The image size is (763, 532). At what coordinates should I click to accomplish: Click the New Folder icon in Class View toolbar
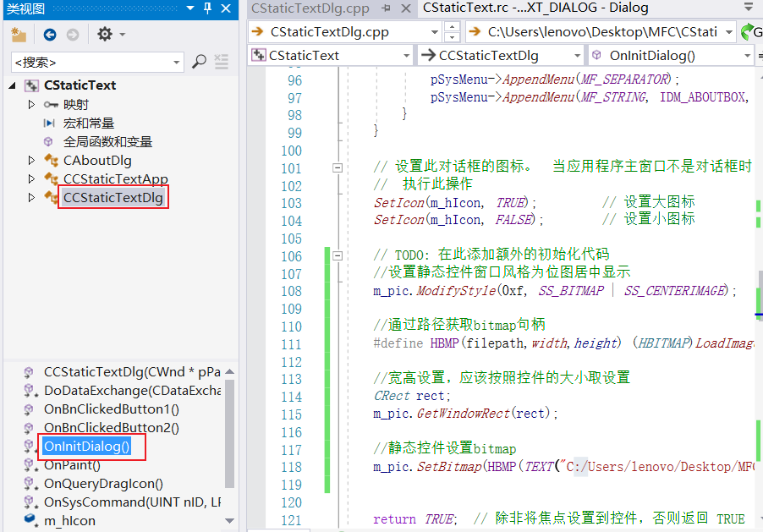tap(18, 35)
